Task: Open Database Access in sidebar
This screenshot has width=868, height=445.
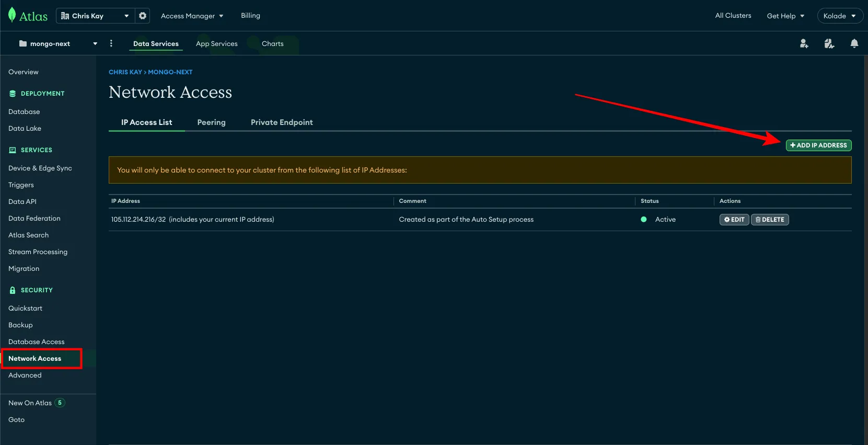Action: tap(37, 342)
